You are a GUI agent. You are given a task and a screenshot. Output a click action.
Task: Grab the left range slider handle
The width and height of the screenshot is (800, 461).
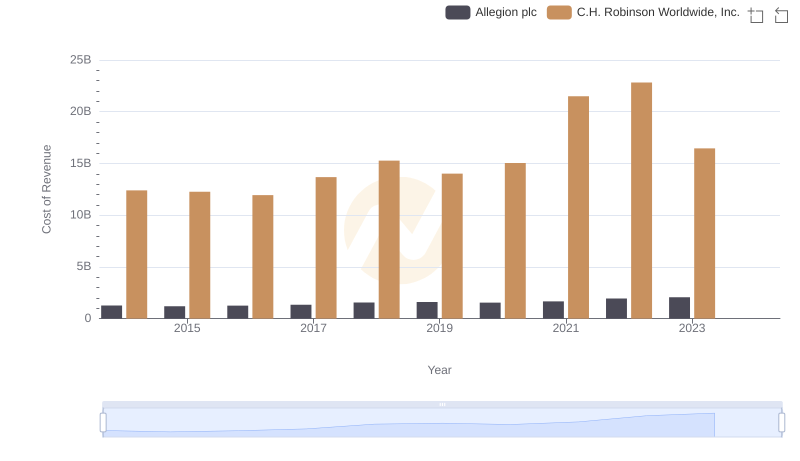tap(103, 423)
